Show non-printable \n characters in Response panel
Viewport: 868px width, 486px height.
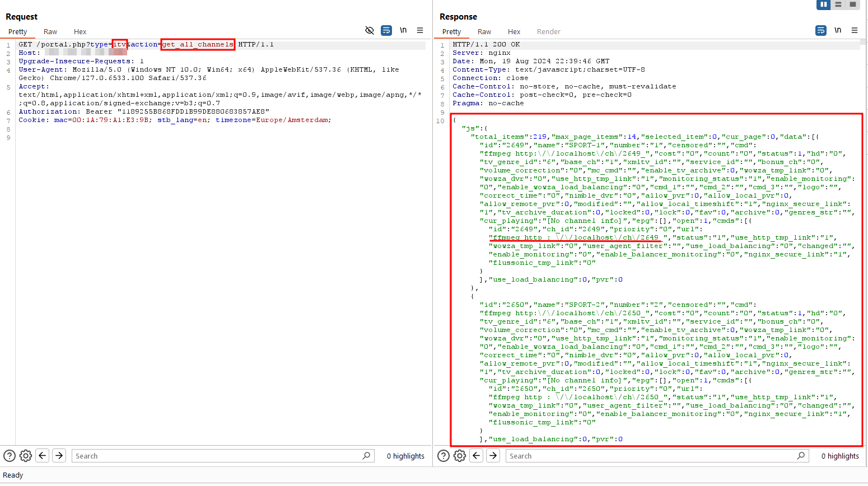(838, 30)
